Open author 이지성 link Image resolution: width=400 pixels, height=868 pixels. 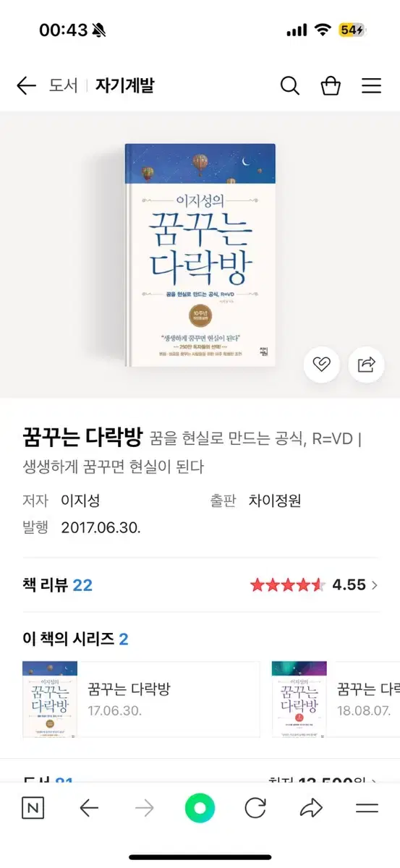(x=80, y=501)
